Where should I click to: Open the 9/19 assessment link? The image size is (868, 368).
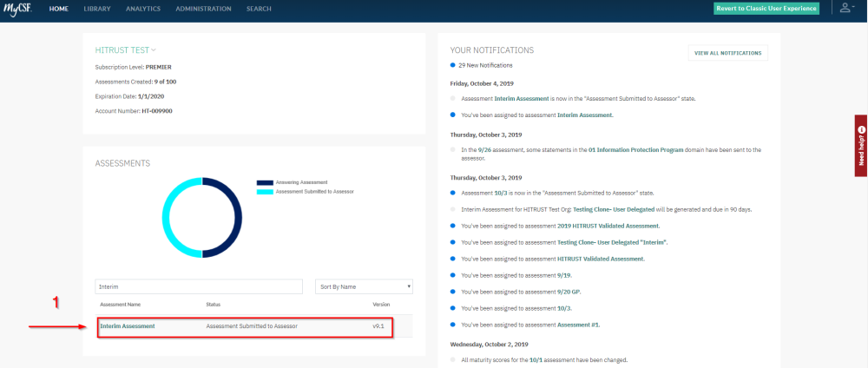tap(564, 275)
